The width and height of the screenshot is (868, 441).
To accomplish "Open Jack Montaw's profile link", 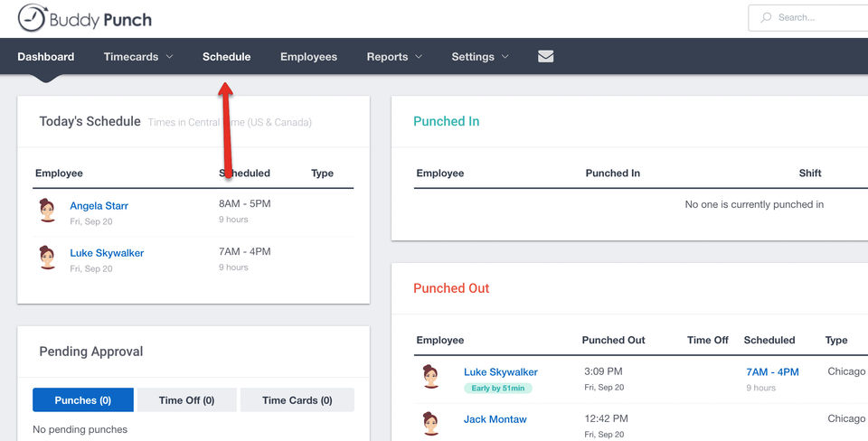I will (x=495, y=419).
